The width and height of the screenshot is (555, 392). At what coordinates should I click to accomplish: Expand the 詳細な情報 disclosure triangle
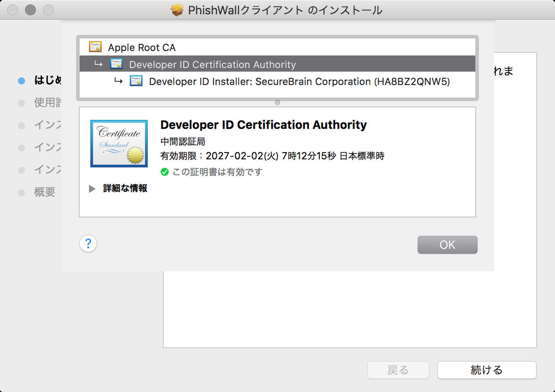click(92, 189)
